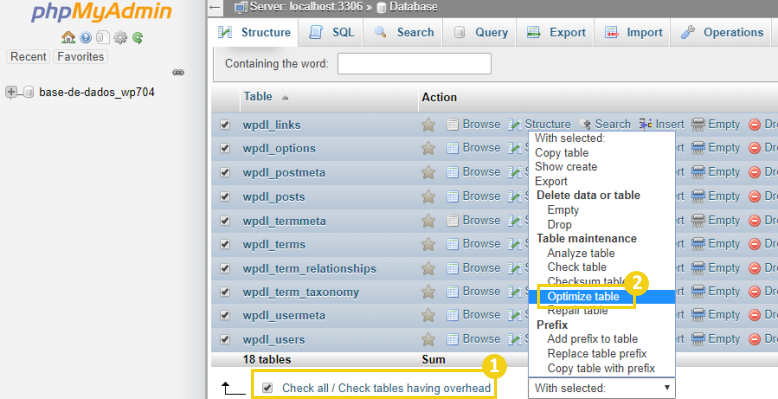Select Copy table with prefix
The width and height of the screenshot is (778, 399).
pyautogui.click(x=602, y=368)
